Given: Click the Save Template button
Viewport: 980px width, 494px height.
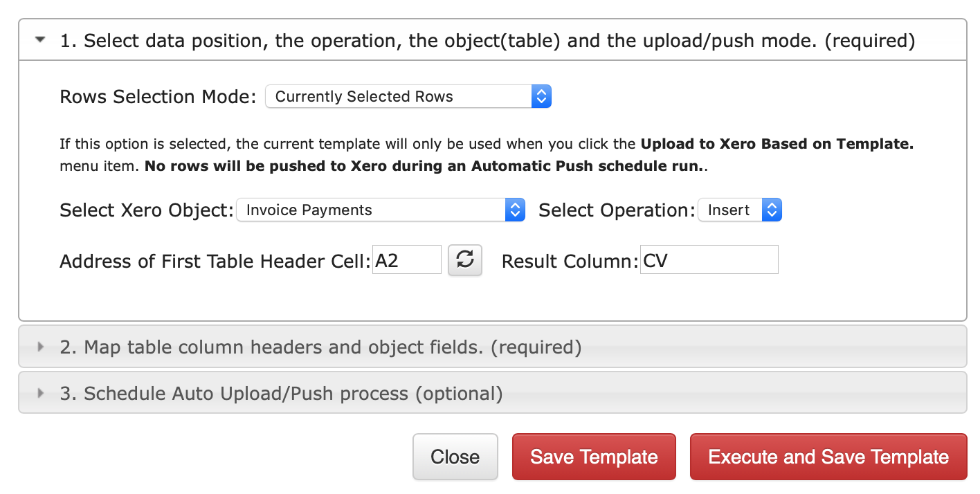Looking at the screenshot, I should tap(594, 457).
